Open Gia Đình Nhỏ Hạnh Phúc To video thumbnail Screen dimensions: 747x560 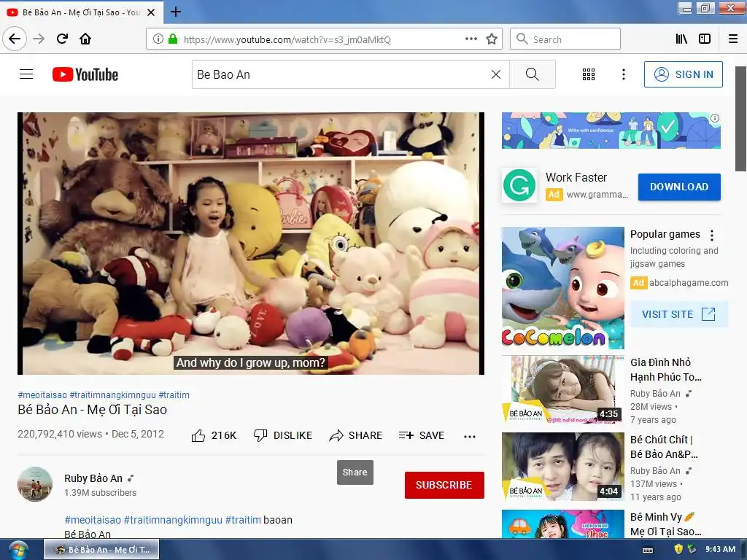562,389
